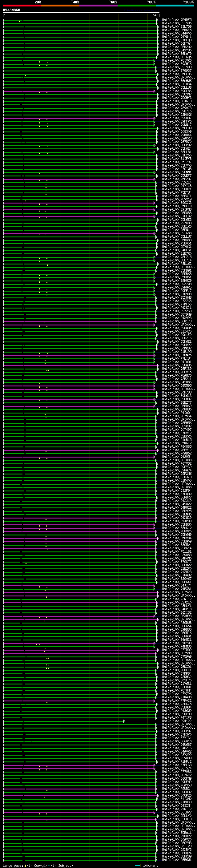Open hit UniRef100_C2BCK0
This screenshot has height=868, width=197.
(x=177, y=436)
